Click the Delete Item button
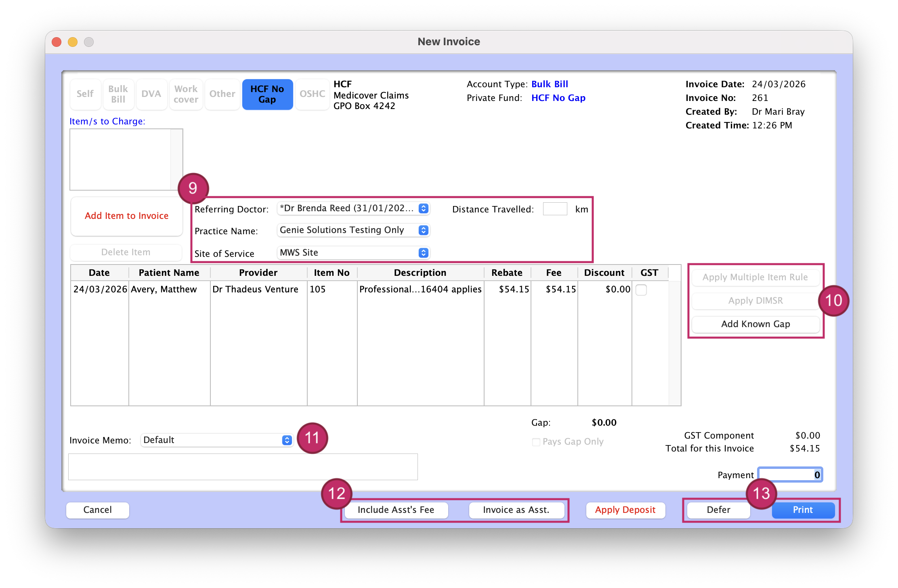This screenshot has width=898, height=588. 126,252
